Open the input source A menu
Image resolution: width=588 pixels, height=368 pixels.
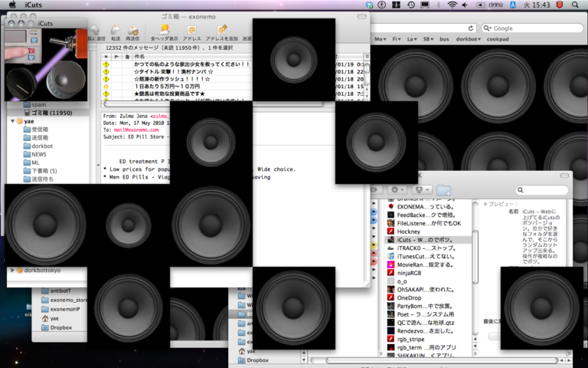pos(513,5)
